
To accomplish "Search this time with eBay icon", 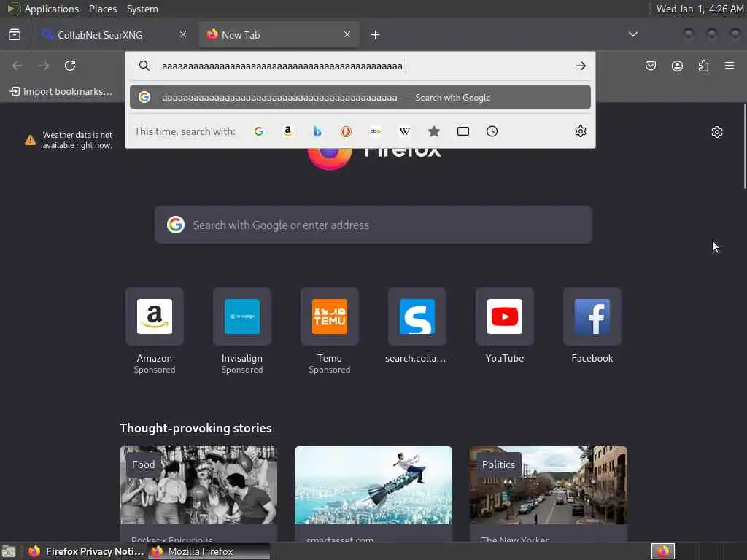I will 376,131.
